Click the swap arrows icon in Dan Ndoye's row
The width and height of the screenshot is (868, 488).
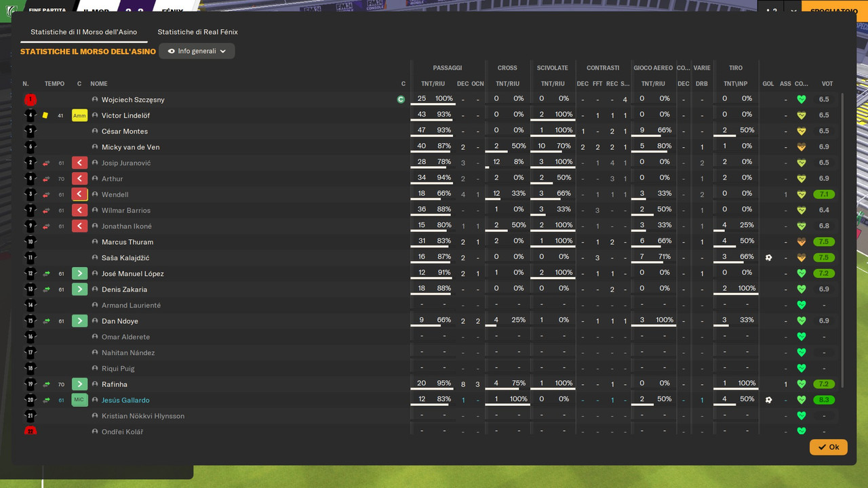coord(46,321)
